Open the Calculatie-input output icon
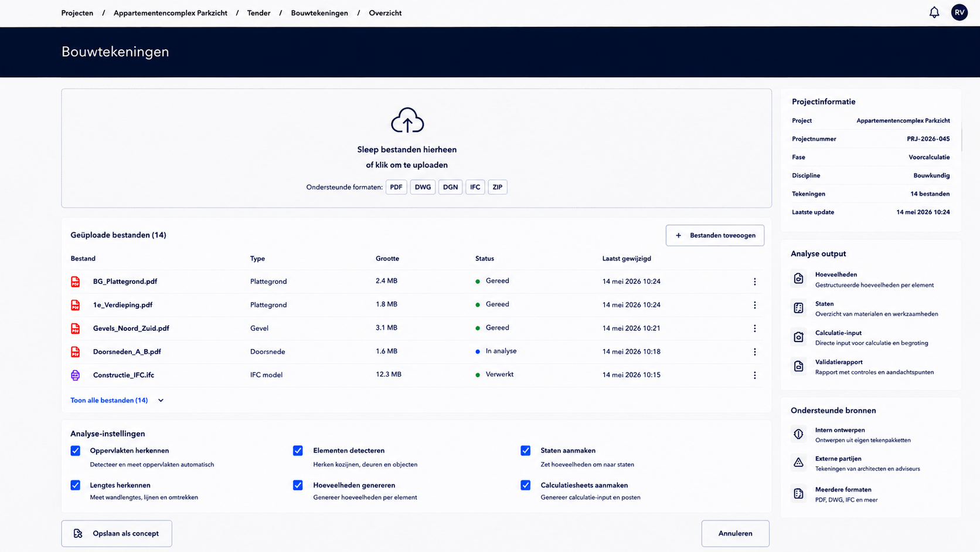The height and width of the screenshot is (552, 980). 798,337
